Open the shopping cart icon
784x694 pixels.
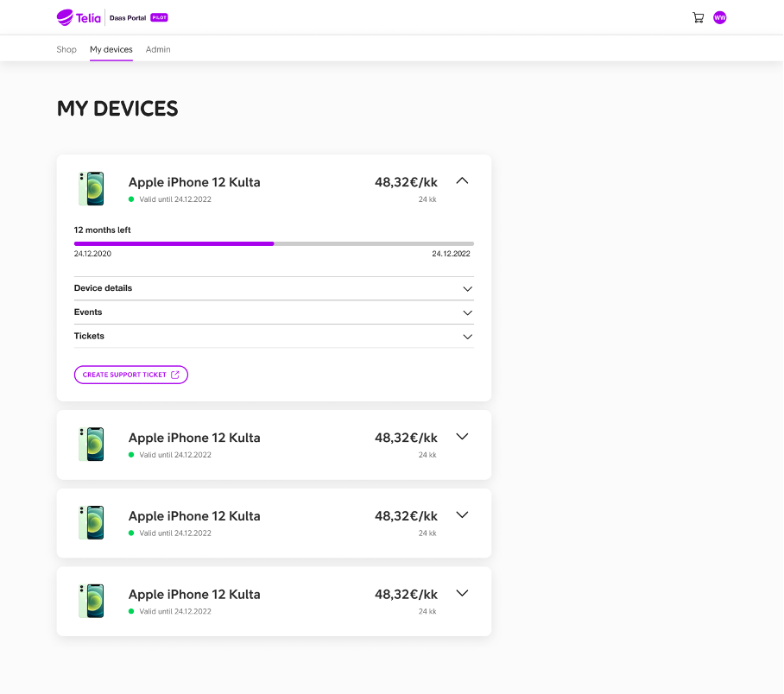698,18
